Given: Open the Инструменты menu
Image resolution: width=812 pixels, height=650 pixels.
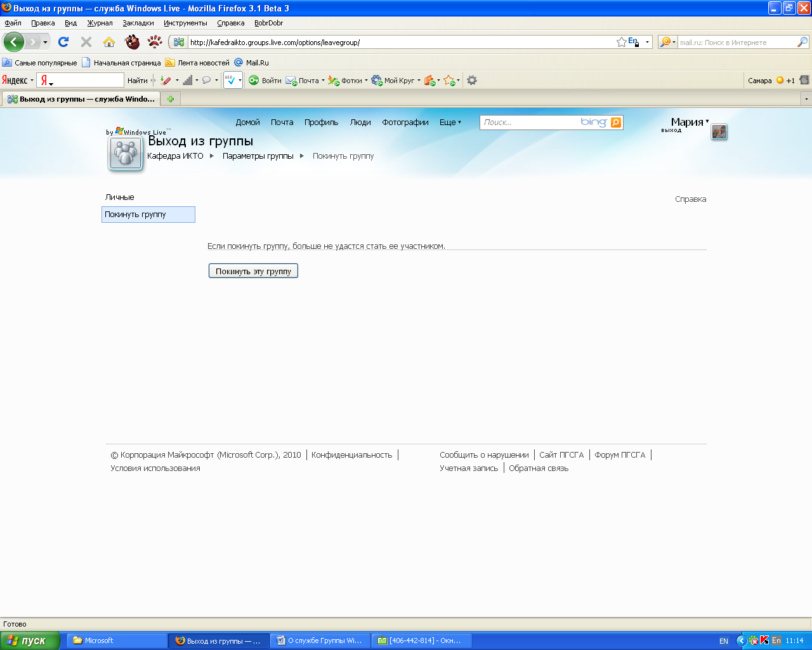Looking at the screenshot, I should [x=185, y=23].
